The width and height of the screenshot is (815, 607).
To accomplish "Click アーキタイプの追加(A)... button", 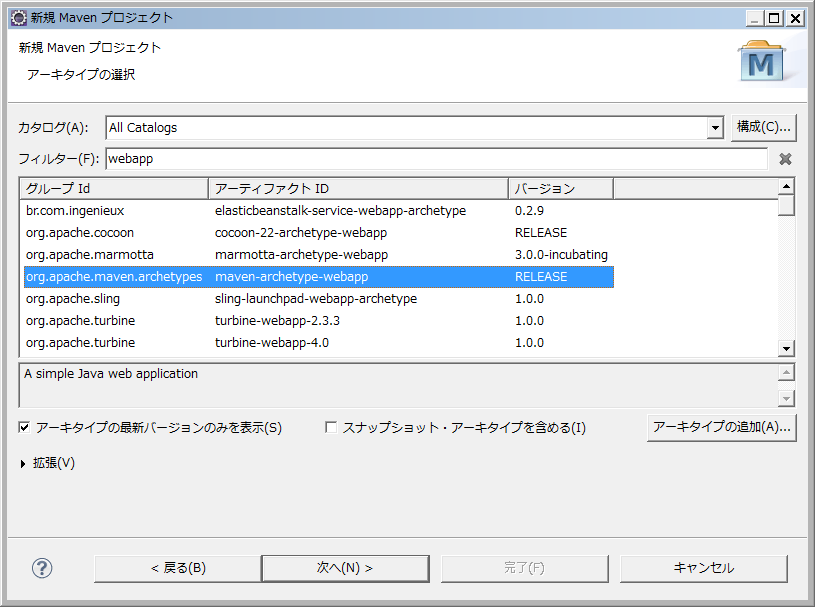I will point(721,428).
